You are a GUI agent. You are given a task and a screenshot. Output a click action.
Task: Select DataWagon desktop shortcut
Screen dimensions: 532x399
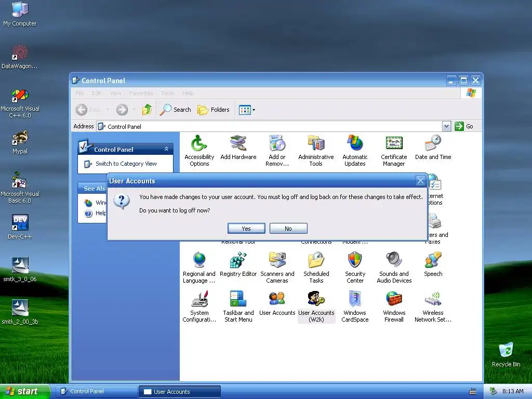tap(20, 57)
